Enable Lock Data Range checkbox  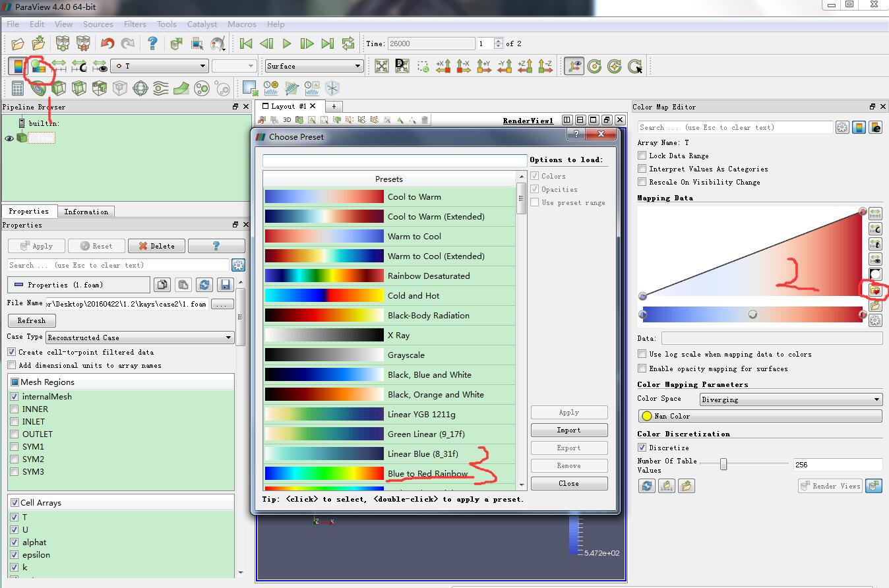tap(642, 156)
